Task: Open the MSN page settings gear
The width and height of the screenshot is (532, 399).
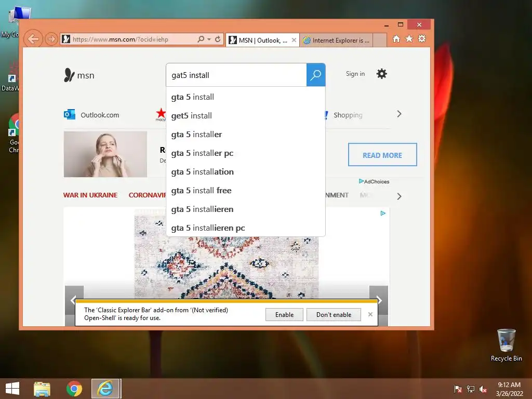Action: click(x=382, y=74)
